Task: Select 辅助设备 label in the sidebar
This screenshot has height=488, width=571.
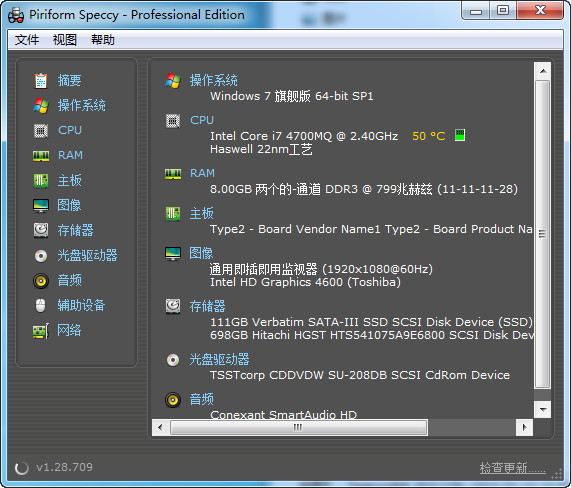Action: click(82, 306)
